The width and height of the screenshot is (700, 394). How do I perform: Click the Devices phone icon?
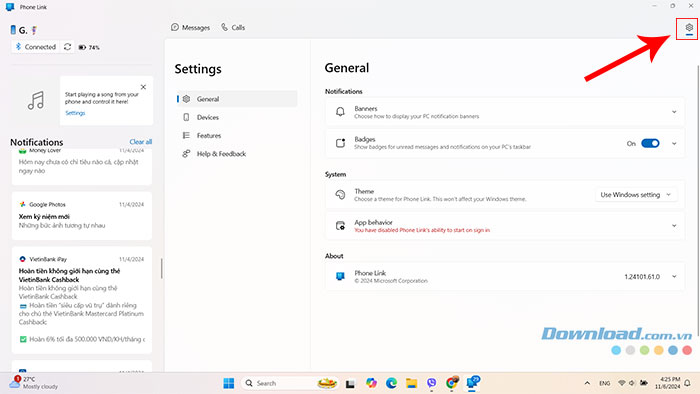[186, 117]
